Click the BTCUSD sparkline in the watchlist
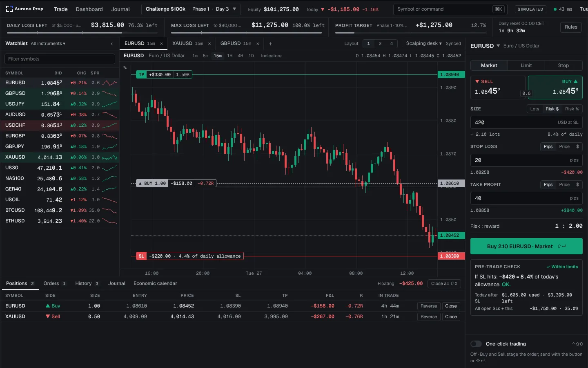The width and height of the screenshot is (588, 368). (x=109, y=210)
